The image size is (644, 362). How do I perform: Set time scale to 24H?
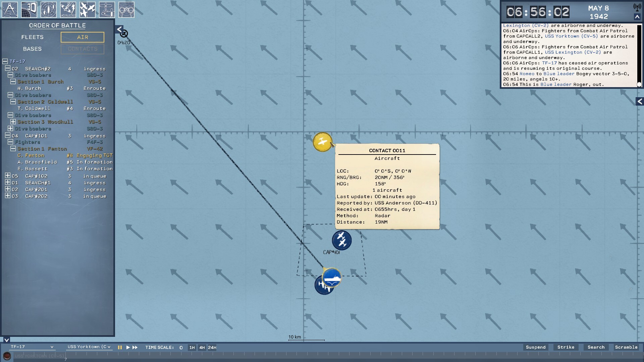(x=212, y=348)
